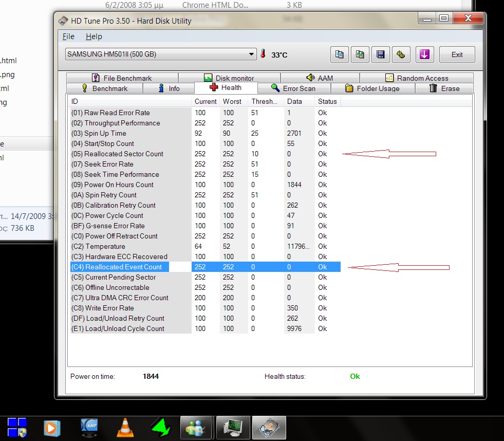Viewport: 504px width, 441px height.
Task: Click the Data column header
Action: 299,101
